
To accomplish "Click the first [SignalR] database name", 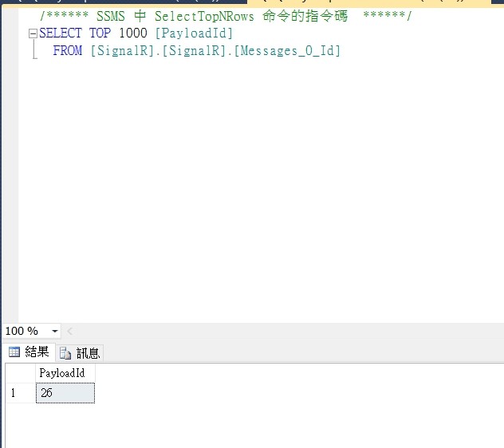I will point(122,50).
